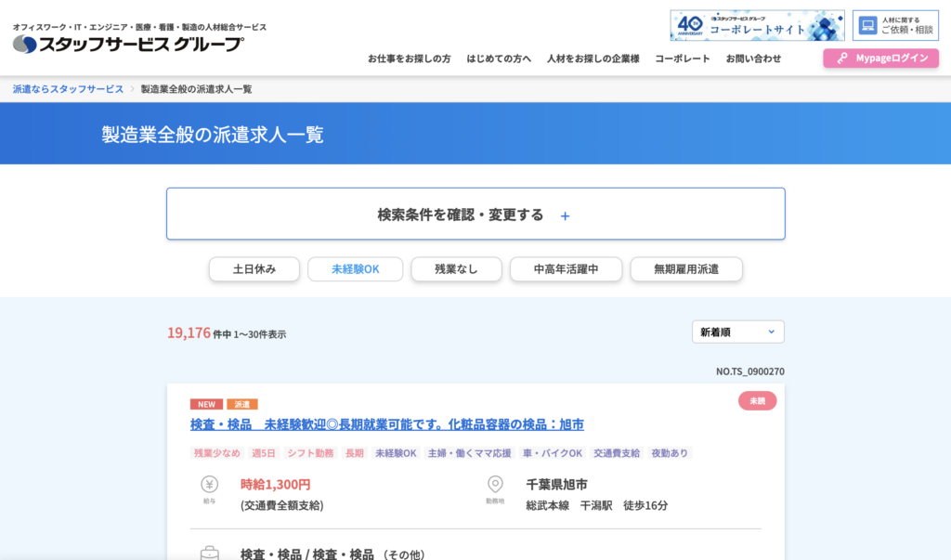Select 人材をお探しの企業様 in navigation
The height and width of the screenshot is (560, 951).
click(593, 59)
